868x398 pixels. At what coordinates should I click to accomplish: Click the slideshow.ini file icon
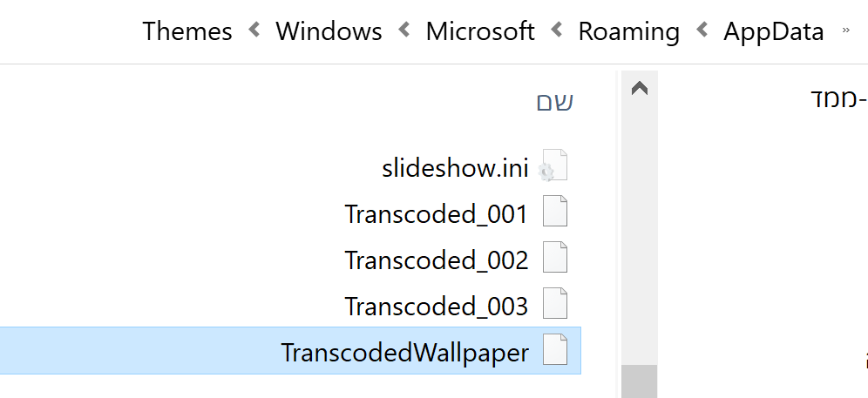point(553,166)
